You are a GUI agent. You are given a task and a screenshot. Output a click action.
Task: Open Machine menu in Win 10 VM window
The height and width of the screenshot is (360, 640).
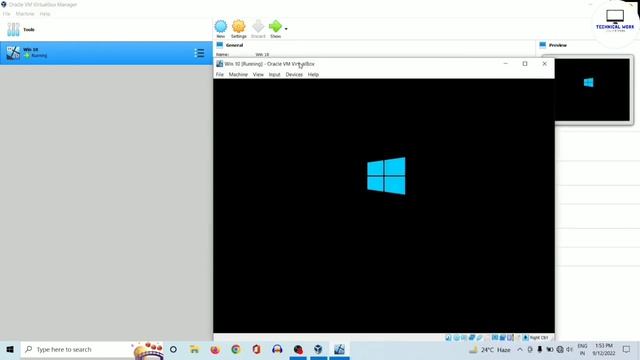(238, 75)
